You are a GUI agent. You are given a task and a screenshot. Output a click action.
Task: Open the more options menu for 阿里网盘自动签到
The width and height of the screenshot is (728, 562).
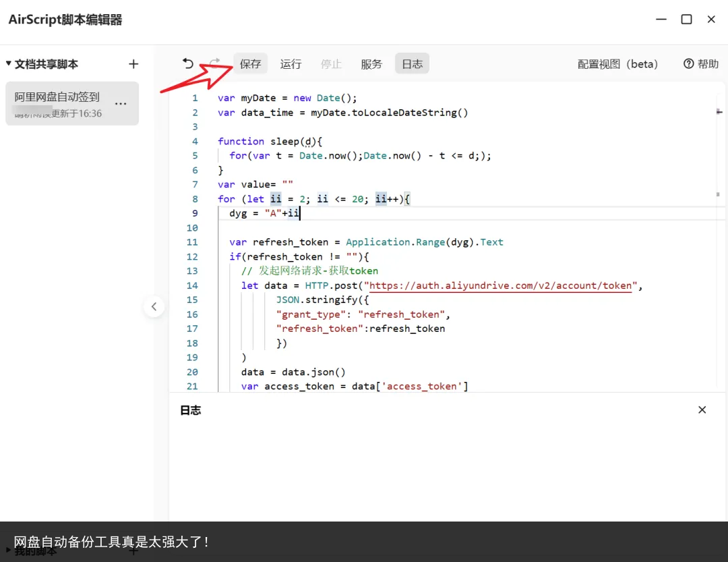121,104
